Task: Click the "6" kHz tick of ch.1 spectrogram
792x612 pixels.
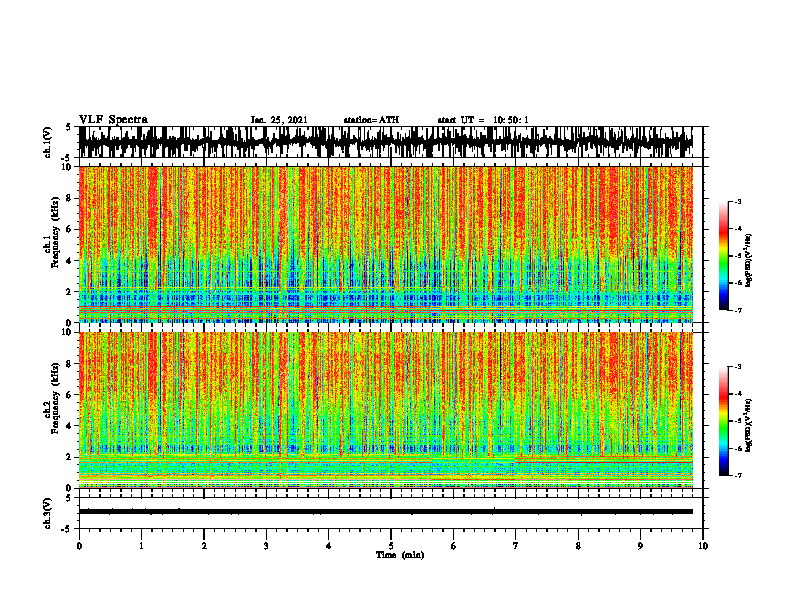Action: click(70, 230)
